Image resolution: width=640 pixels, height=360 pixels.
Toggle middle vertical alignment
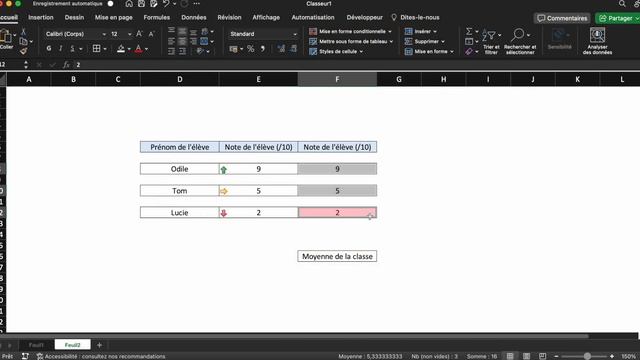182,31
